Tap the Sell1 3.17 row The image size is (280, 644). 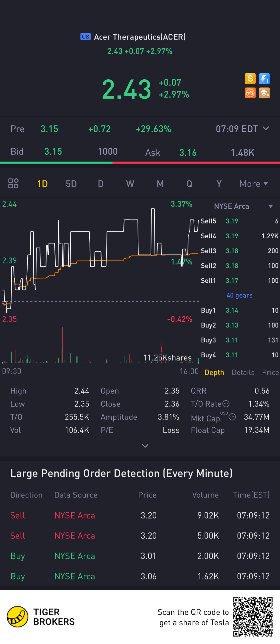click(239, 280)
